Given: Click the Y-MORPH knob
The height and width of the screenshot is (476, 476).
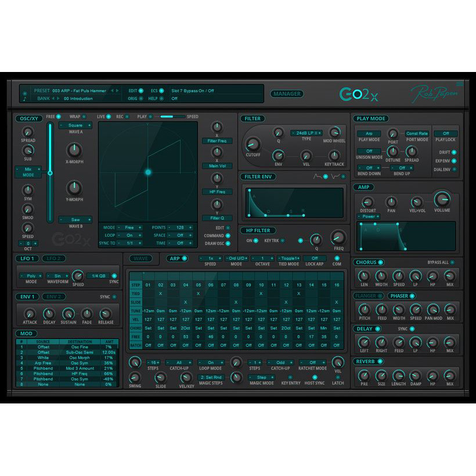Looking at the screenshot, I should tap(74, 188).
